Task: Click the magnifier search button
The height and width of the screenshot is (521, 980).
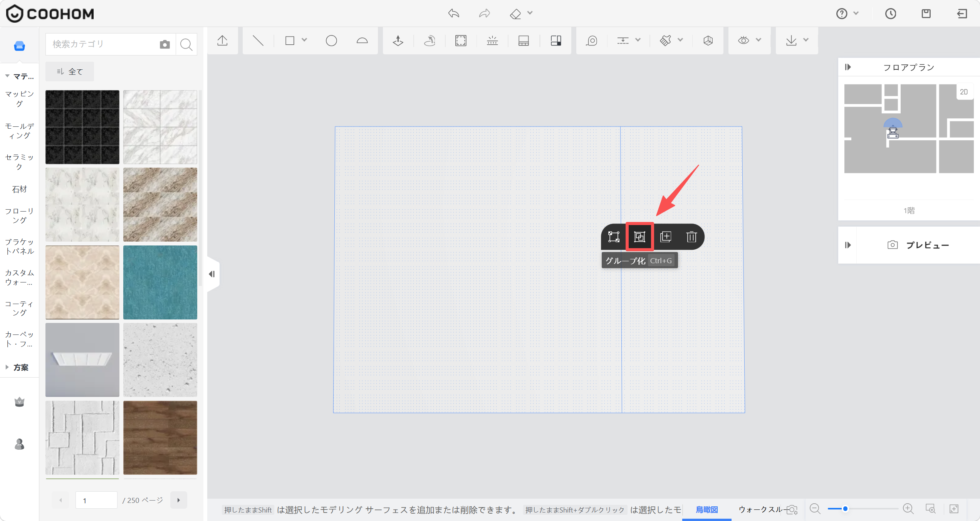Action: pyautogui.click(x=186, y=44)
